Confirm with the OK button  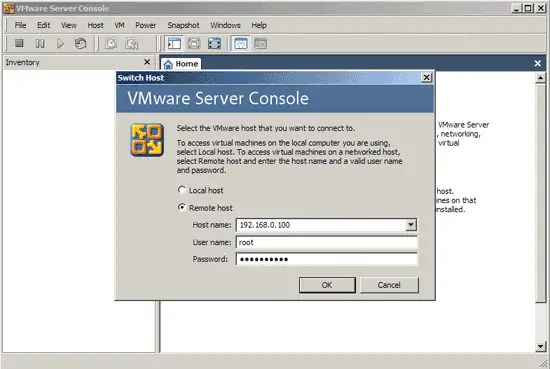click(327, 285)
